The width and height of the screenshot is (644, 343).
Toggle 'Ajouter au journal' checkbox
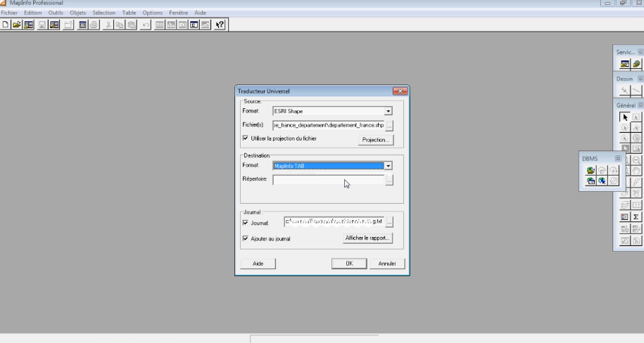(x=245, y=238)
